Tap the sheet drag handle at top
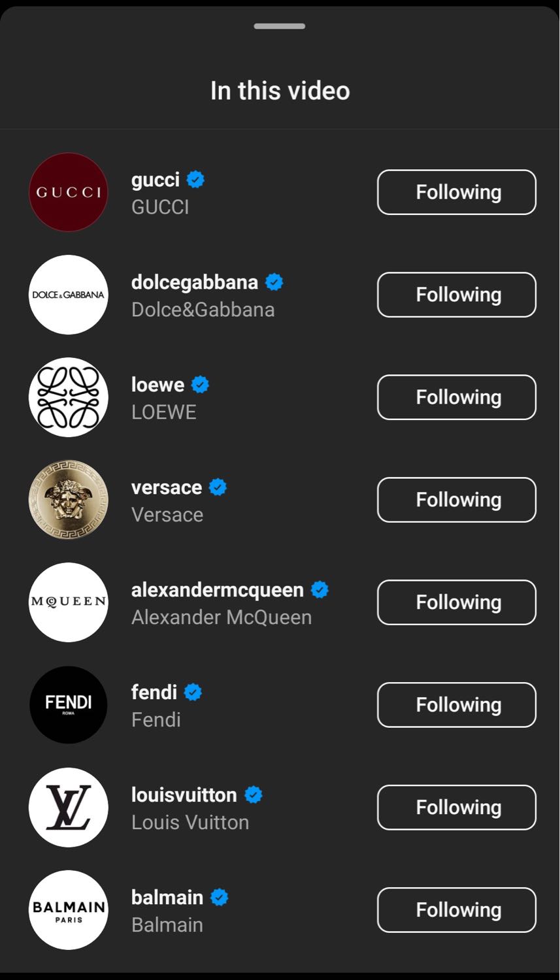560x980 pixels. 280,26
